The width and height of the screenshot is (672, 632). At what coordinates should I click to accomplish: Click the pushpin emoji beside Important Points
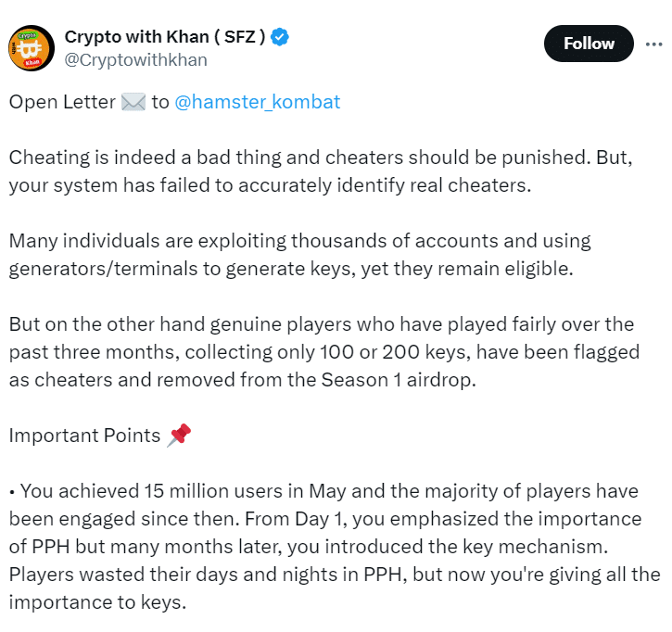pos(178,436)
